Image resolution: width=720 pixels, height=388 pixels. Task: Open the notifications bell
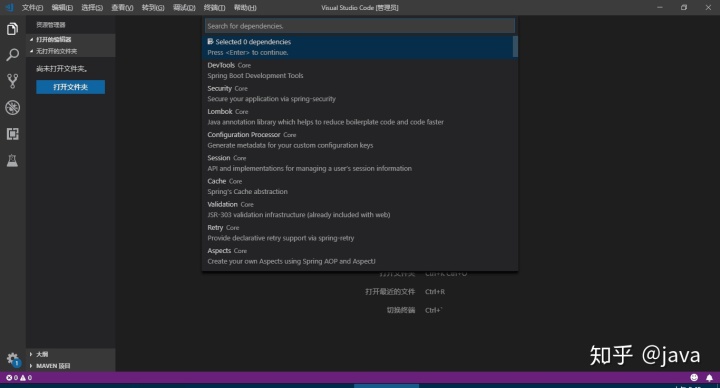[x=709, y=377]
